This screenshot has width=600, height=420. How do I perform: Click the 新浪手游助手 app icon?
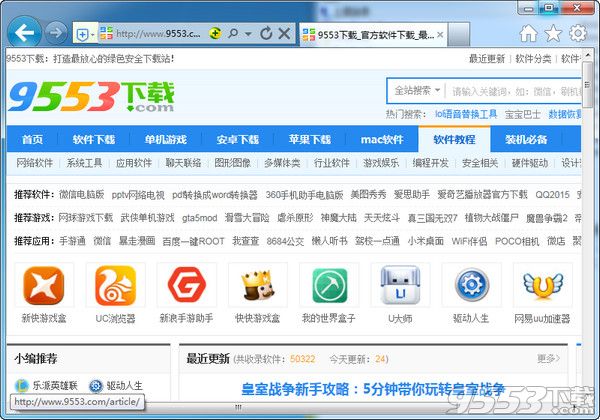186,285
